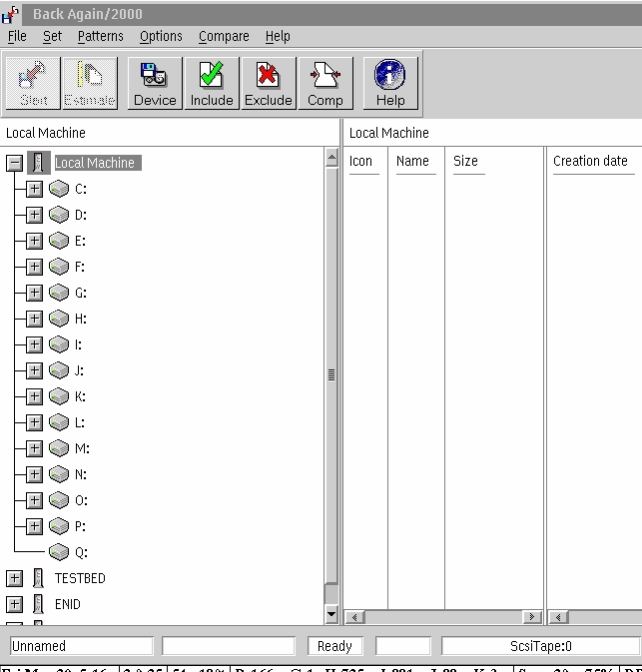Open the Options menu
Viewport: 642px width, 672px height.
click(161, 36)
